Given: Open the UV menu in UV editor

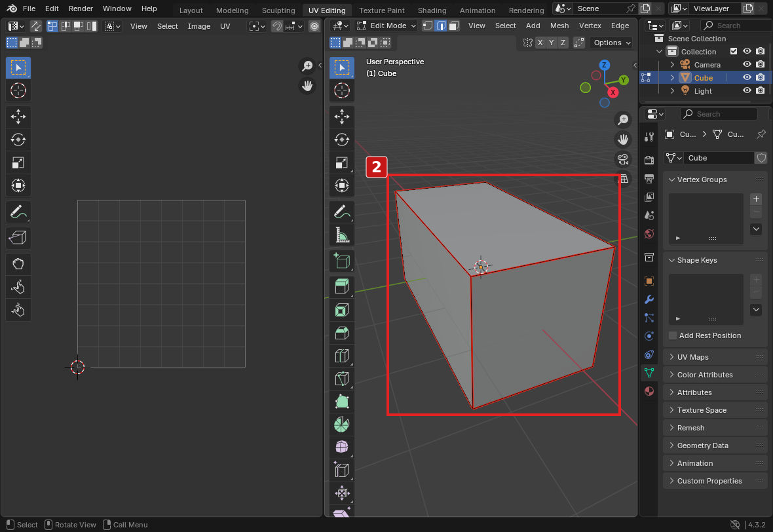Looking at the screenshot, I should click(225, 26).
